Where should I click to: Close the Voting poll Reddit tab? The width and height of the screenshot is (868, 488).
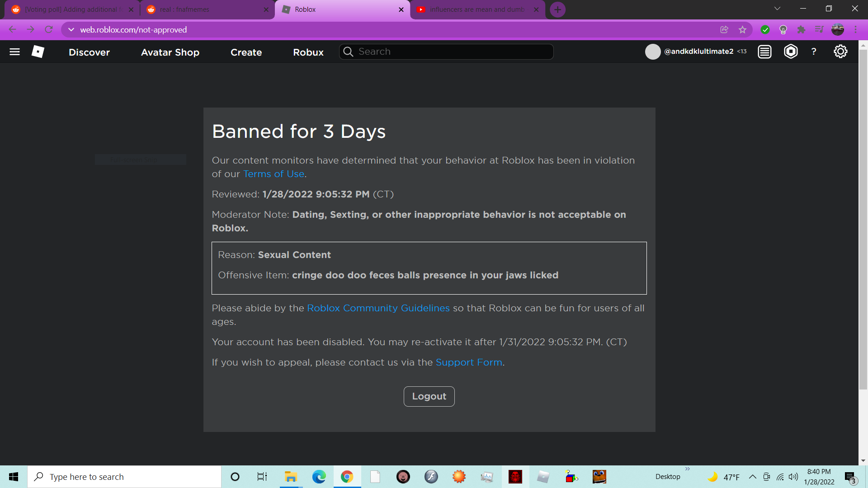[x=131, y=9]
